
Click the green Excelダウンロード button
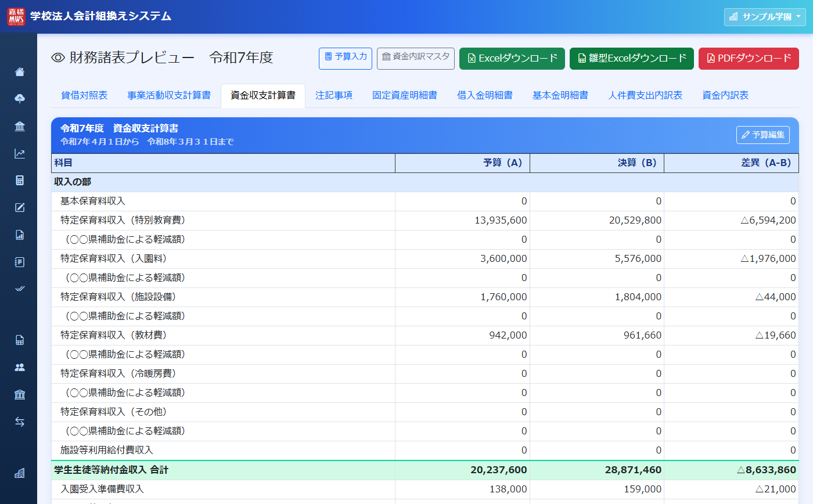512,58
